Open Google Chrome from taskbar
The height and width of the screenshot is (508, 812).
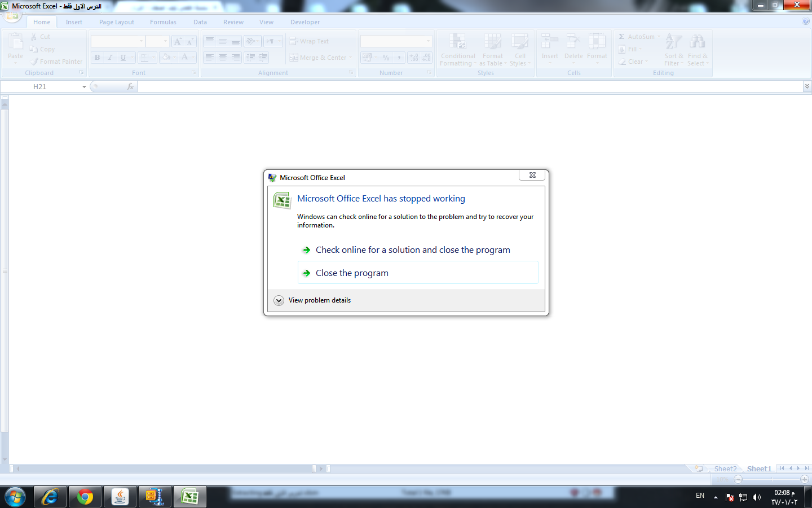pyautogui.click(x=85, y=497)
